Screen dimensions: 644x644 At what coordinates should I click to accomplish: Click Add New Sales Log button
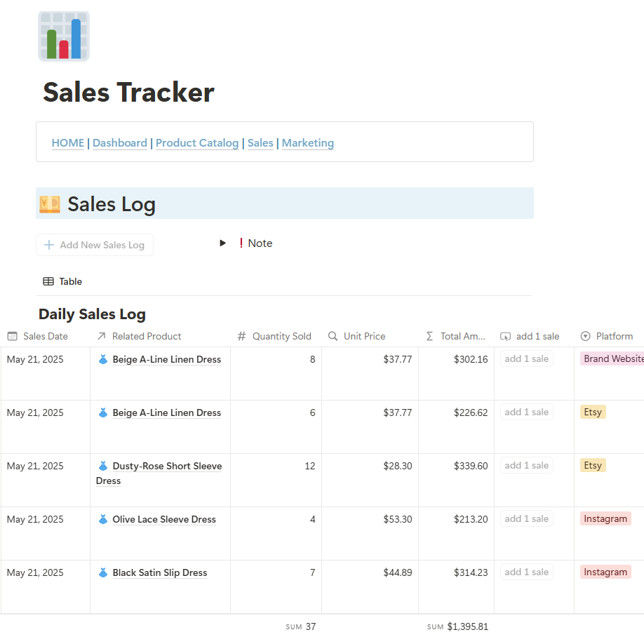95,245
